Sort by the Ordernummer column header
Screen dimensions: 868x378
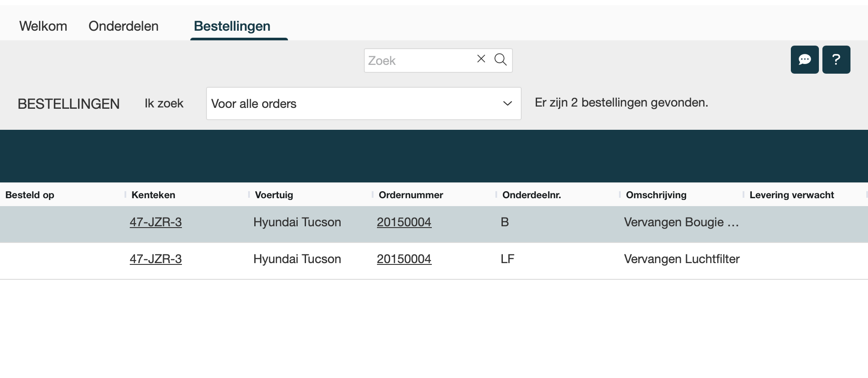coord(411,195)
